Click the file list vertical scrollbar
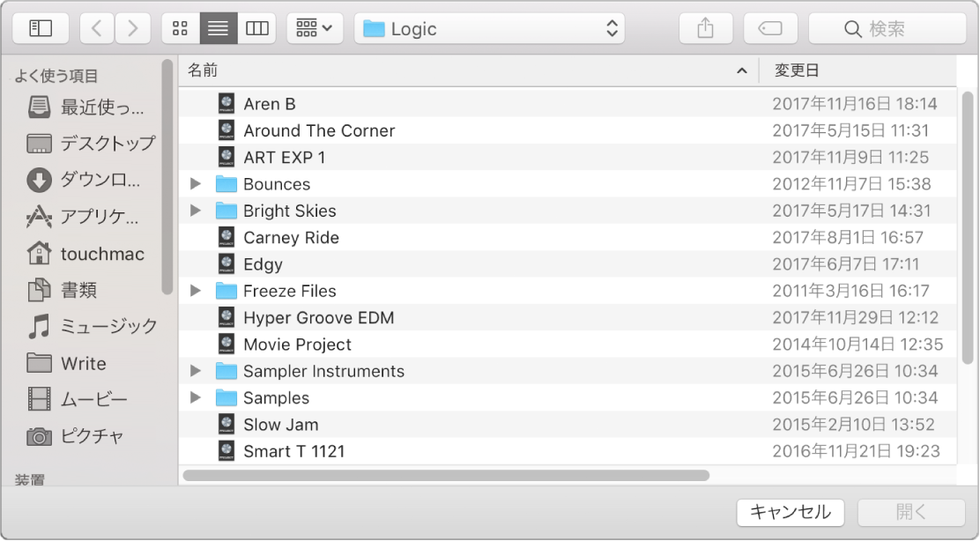Screen dimensions: 980x541 [968, 228]
